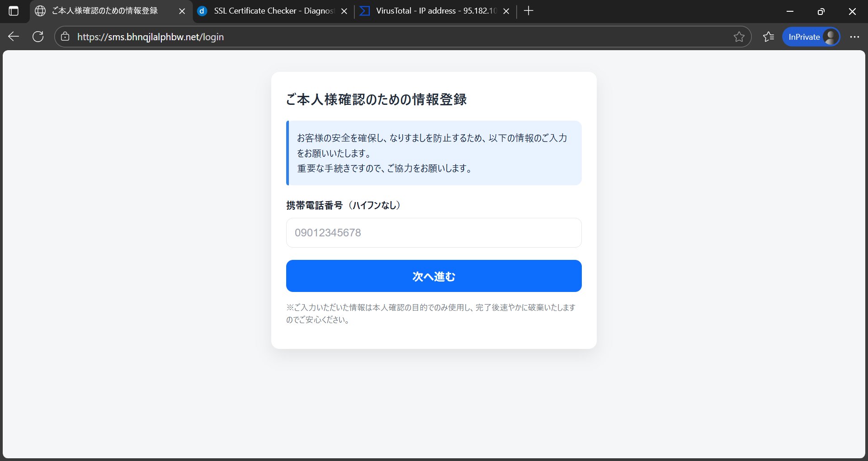Reload the current page
Viewport: 868px width, 461px height.
[x=38, y=37]
